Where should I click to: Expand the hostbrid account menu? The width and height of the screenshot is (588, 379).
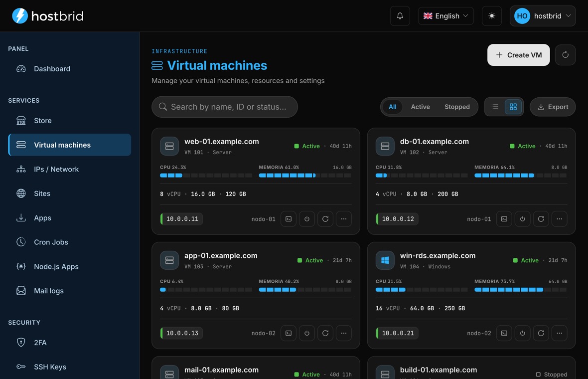click(542, 16)
